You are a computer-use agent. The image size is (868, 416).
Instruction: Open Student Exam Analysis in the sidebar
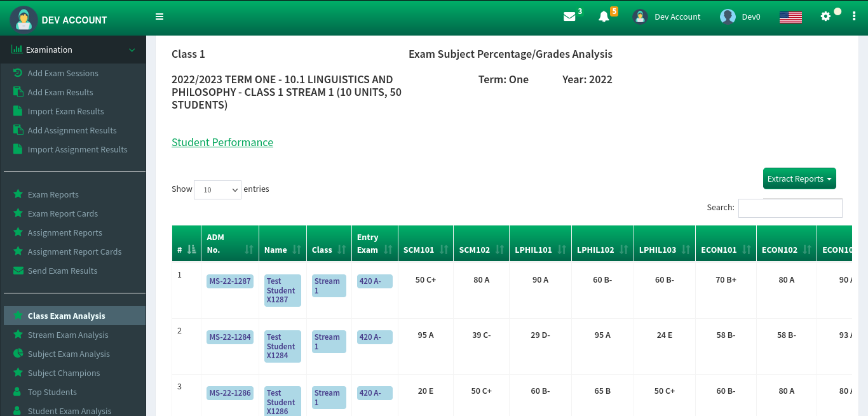(x=69, y=411)
